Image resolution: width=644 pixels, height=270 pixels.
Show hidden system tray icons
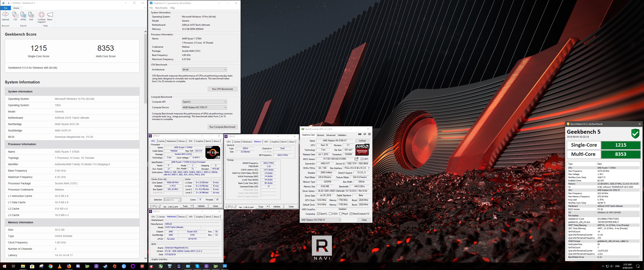click(603, 266)
